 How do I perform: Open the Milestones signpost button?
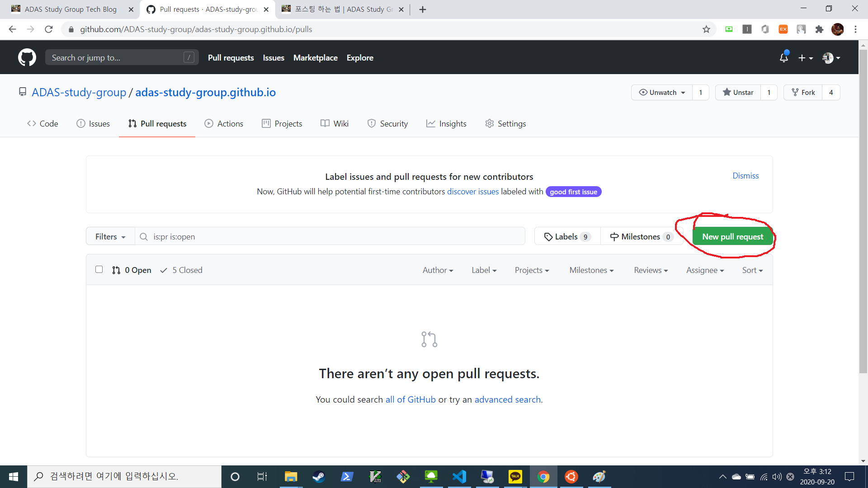pos(641,236)
